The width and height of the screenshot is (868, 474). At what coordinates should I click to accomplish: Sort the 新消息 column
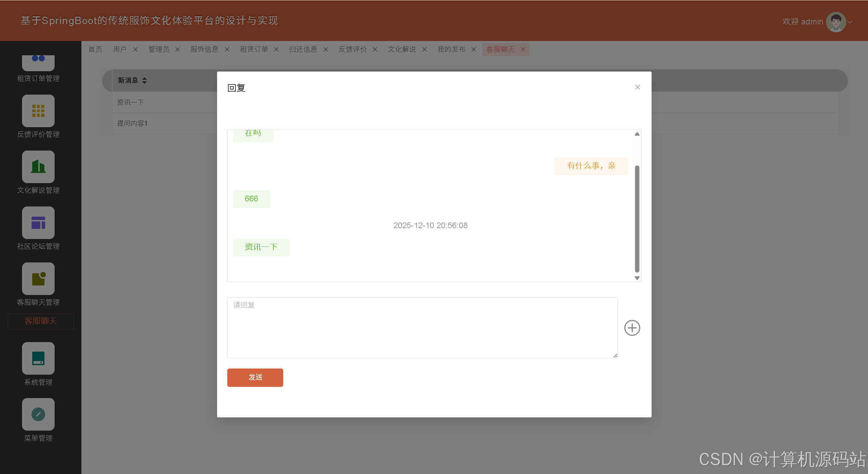(x=144, y=80)
